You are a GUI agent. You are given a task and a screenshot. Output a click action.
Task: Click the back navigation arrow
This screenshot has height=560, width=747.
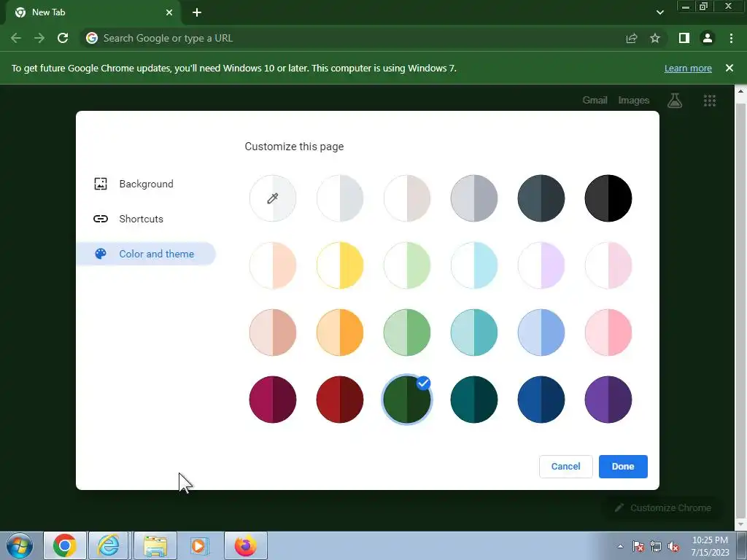[x=16, y=38]
